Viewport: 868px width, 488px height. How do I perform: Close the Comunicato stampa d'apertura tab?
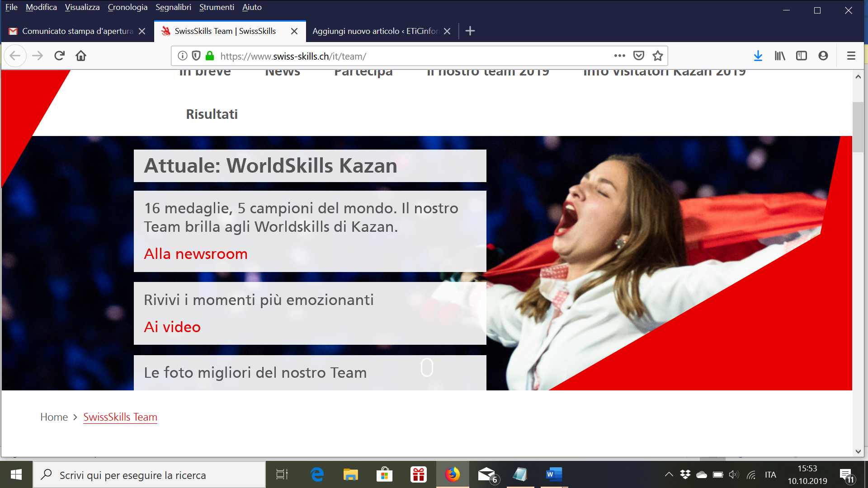pos(142,31)
